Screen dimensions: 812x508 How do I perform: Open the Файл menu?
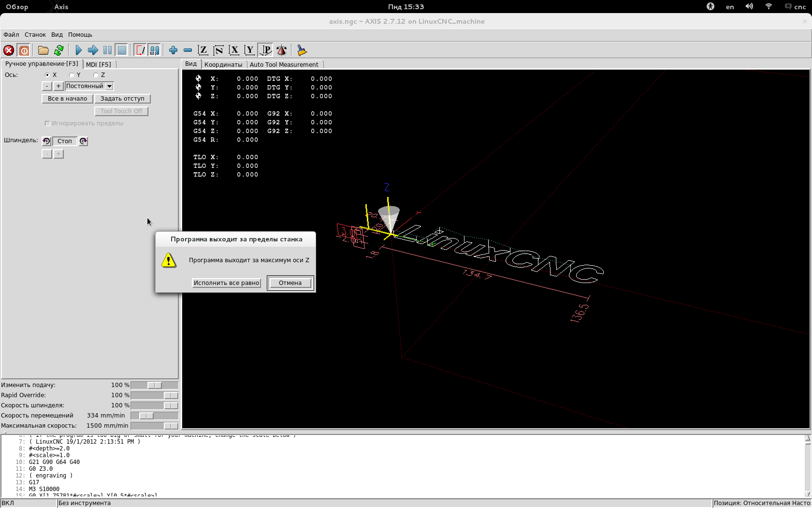(x=11, y=35)
